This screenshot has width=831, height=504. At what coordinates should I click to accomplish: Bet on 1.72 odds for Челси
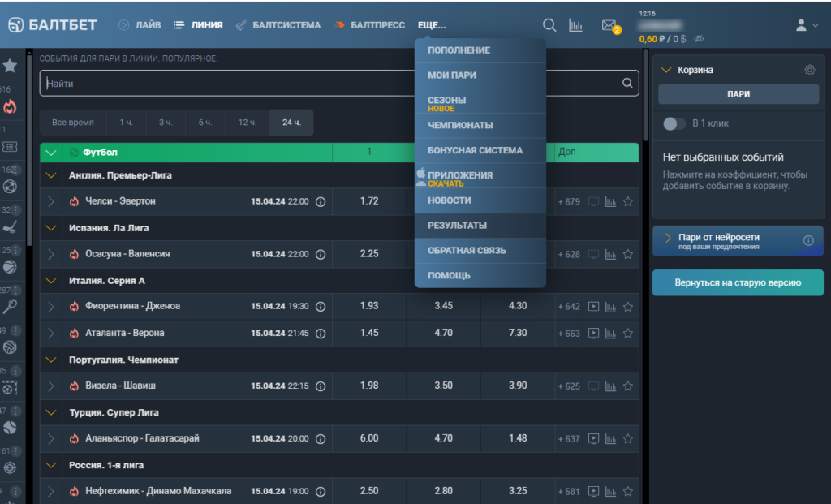(x=369, y=201)
